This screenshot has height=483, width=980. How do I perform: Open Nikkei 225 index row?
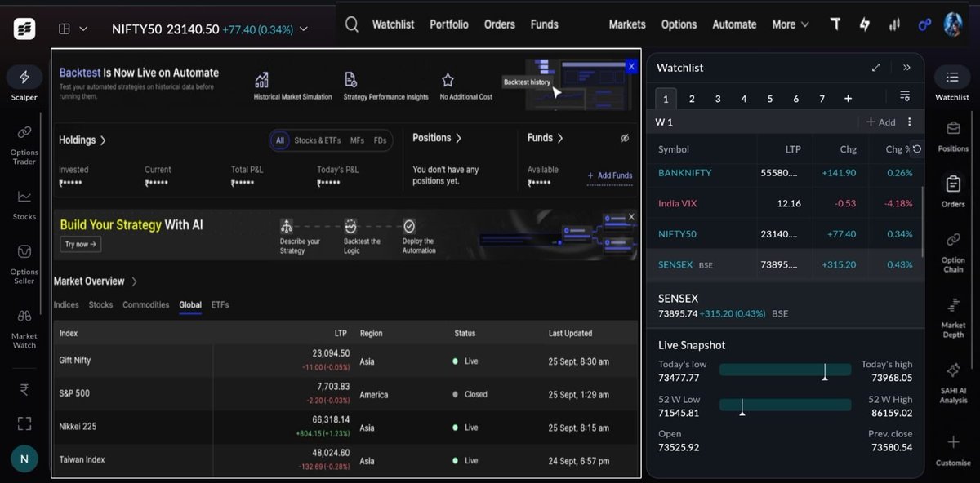[x=345, y=428]
